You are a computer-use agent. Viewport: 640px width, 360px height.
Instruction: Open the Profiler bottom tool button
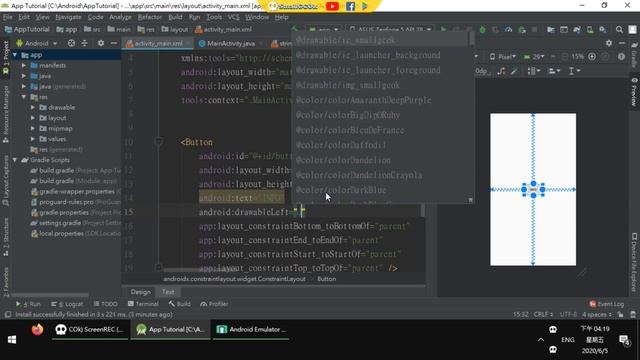tap(214, 304)
